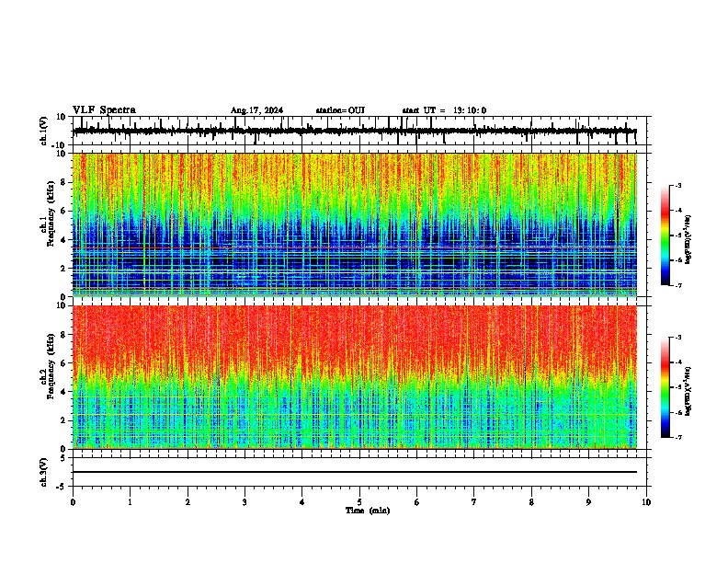Click the ch.1 color scale bar
Image resolution: width=728 pixels, height=563 pixels.
tap(665, 236)
